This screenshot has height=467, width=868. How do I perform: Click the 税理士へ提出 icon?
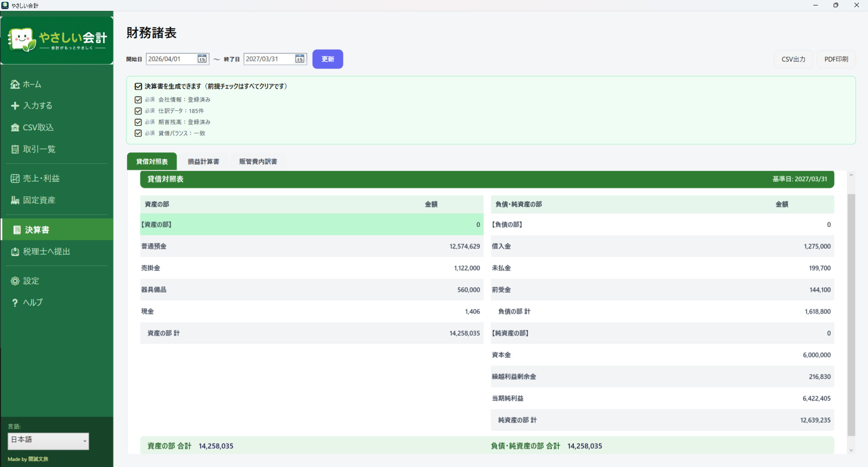coord(15,252)
